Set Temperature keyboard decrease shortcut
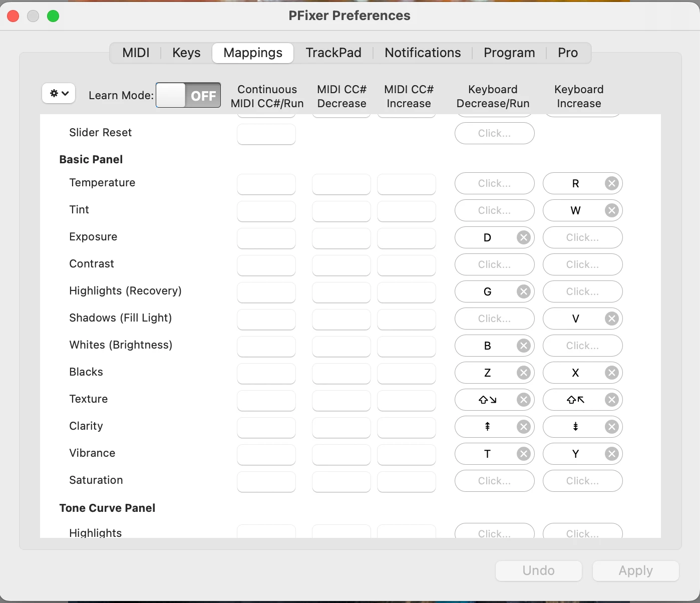The height and width of the screenshot is (603, 700). tap(495, 183)
